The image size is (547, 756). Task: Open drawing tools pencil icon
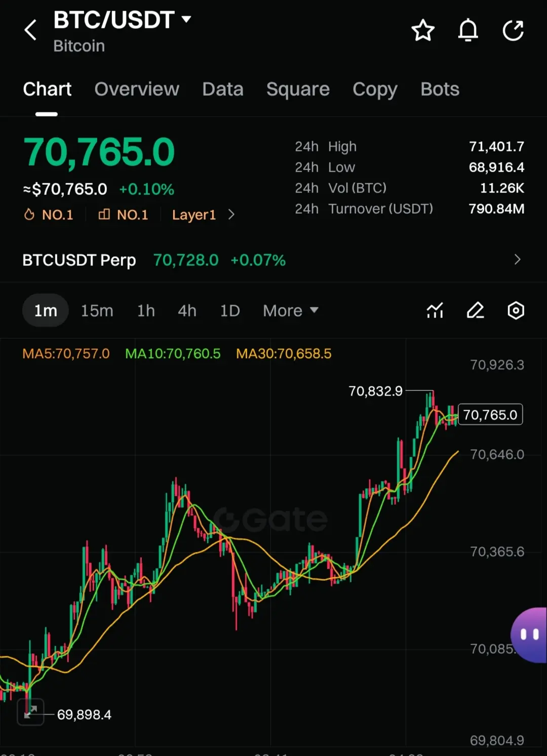pos(475,310)
